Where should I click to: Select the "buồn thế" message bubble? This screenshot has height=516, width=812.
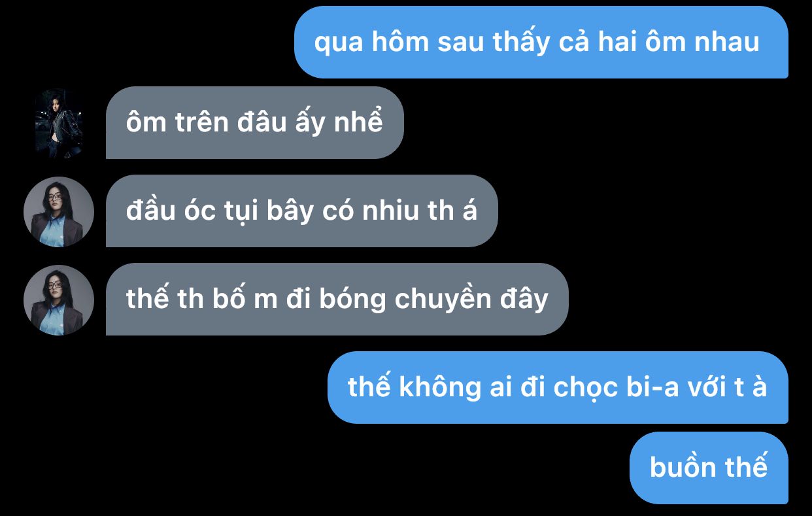click(x=709, y=468)
